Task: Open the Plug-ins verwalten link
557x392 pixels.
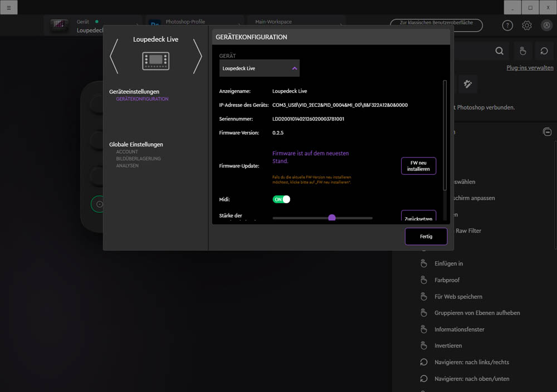Action: coord(530,68)
